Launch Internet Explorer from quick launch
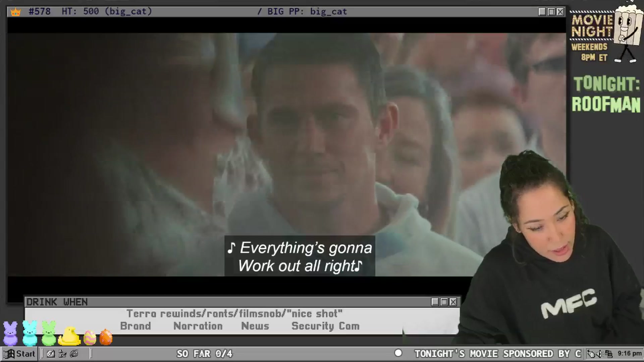Viewport: 644px width, 362px height. pyautogui.click(x=74, y=354)
